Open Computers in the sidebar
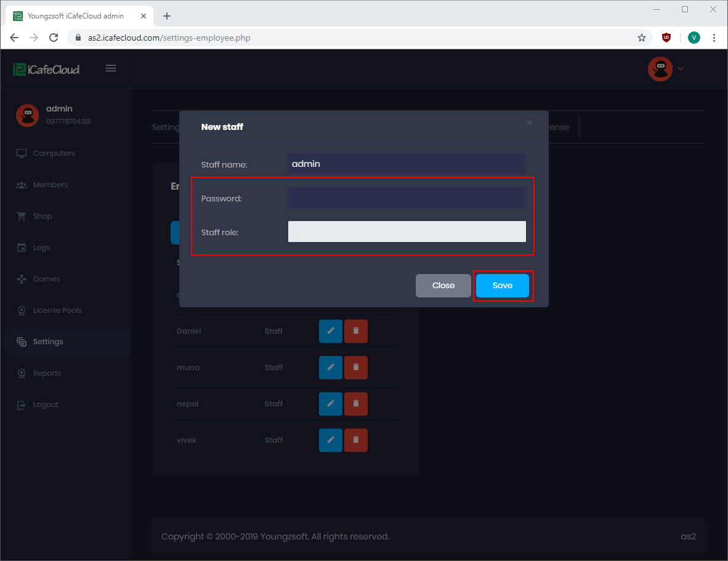Screen dimensions: 728x561 (54, 153)
